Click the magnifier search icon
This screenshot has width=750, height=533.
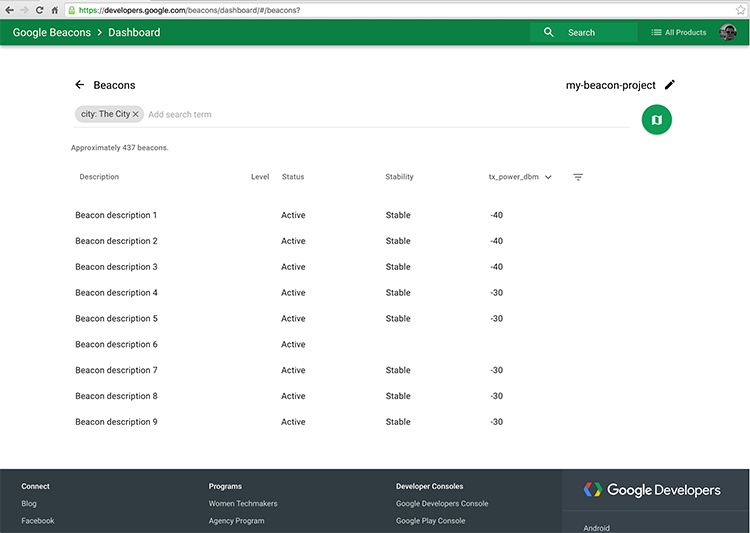point(549,32)
